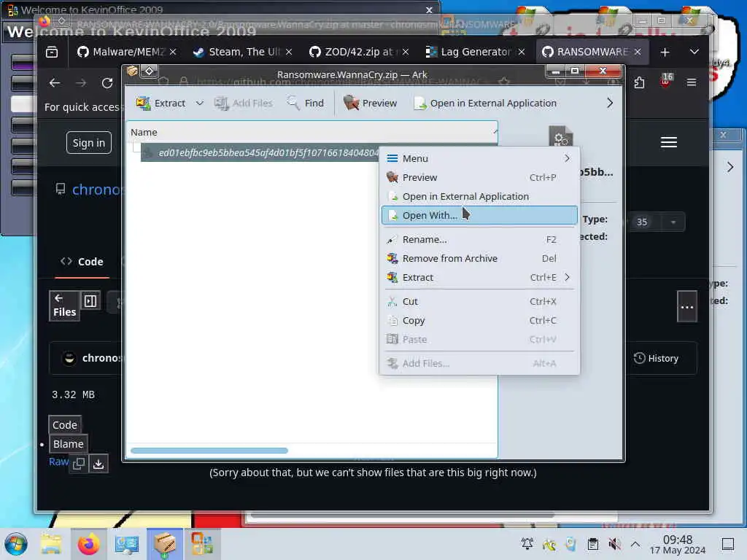The image size is (747, 560).
Task: Click the Ark archive taskbar icon
Action: click(165, 544)
